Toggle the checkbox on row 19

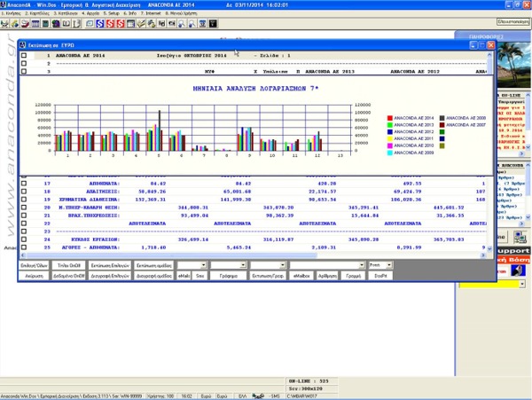[x=23, y=200]
